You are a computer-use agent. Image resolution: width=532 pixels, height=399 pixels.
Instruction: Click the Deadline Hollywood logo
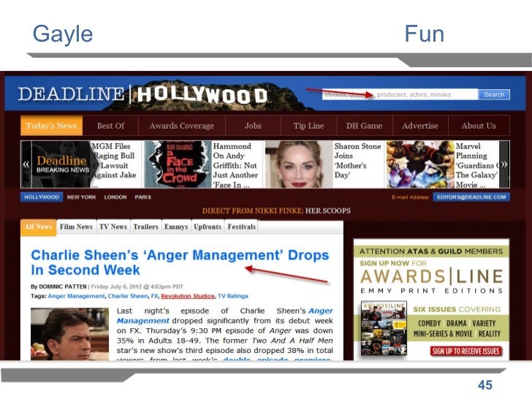[142, 95]
